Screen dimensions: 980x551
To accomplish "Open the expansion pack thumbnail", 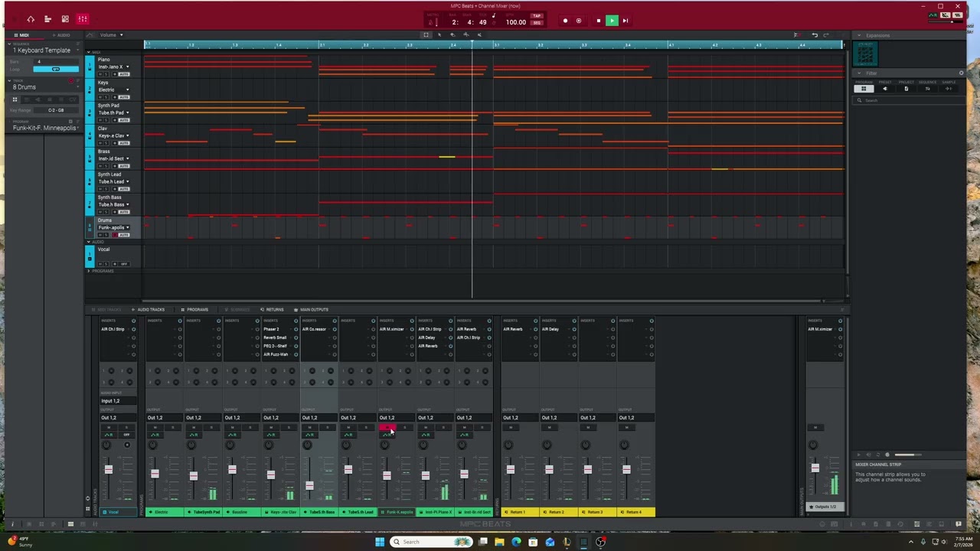I will 866,54.
